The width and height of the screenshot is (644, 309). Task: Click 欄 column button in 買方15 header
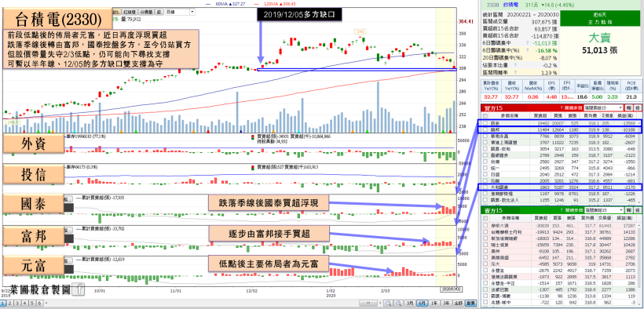(629, 108)
